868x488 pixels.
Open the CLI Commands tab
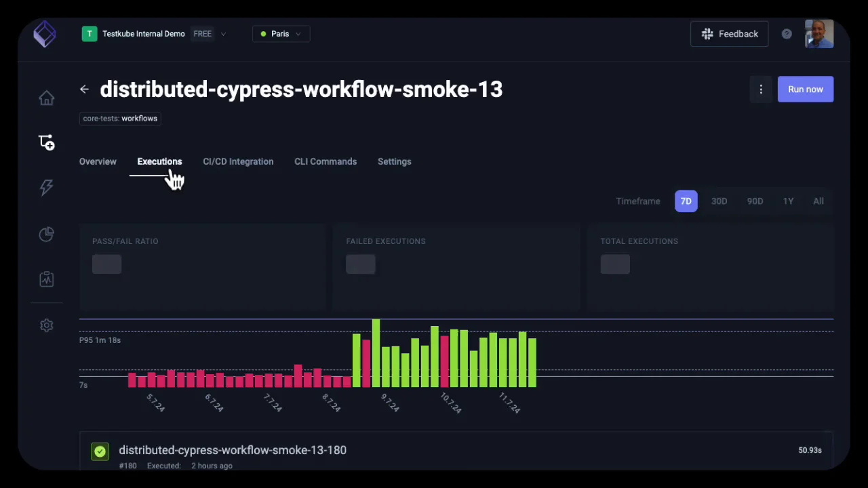[325, 161]
